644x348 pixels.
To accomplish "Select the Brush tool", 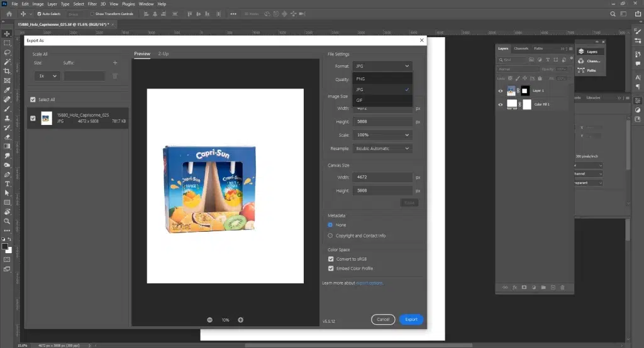I will 7,109.
